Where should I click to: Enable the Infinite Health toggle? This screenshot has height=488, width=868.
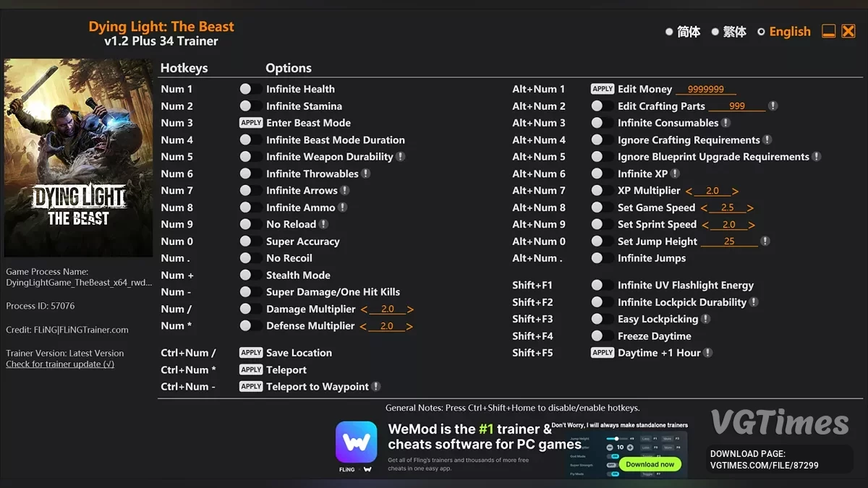250,89
